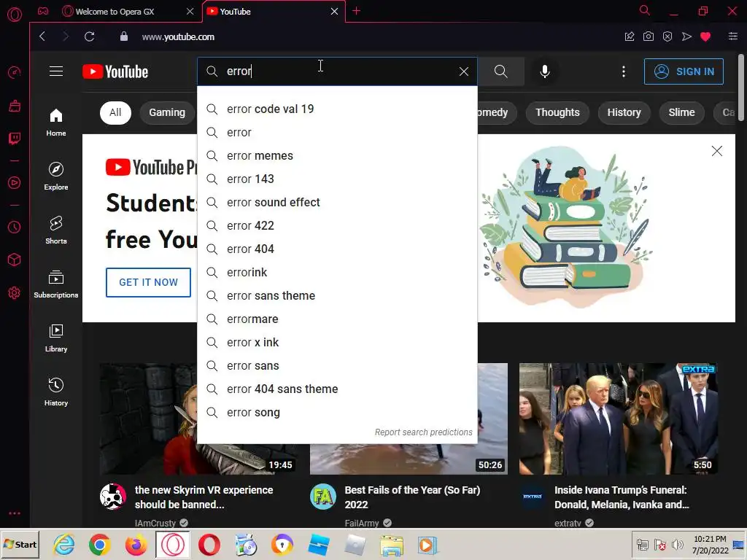The width and height of the screenshot is (747, 560).
Task: Open Home in YouTube sidebar
Action: click(56, 122)
